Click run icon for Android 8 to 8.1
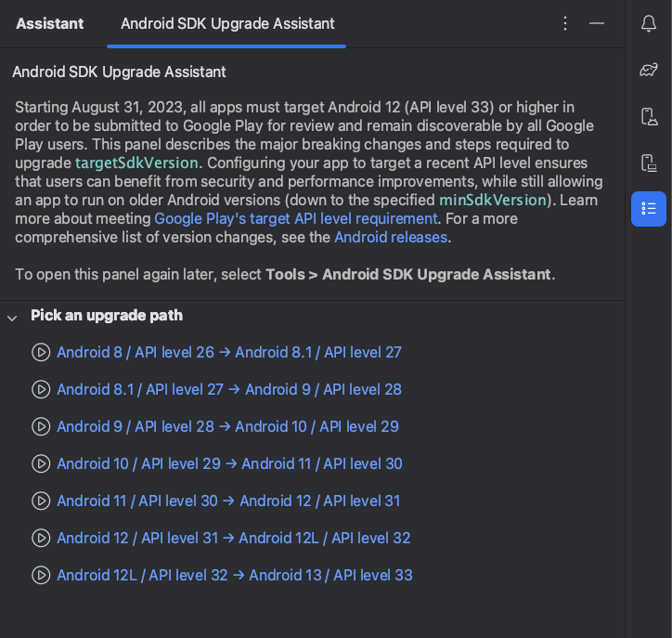This screenshot has width=672, height=638. 41,353
